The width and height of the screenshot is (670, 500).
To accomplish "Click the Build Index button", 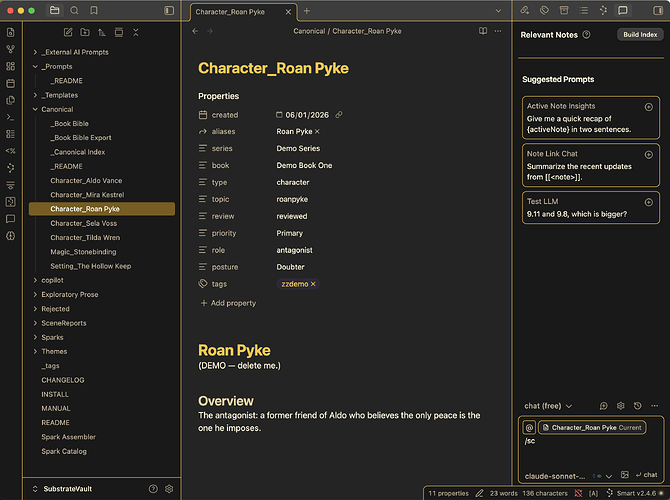I will [x=640, y=35].
